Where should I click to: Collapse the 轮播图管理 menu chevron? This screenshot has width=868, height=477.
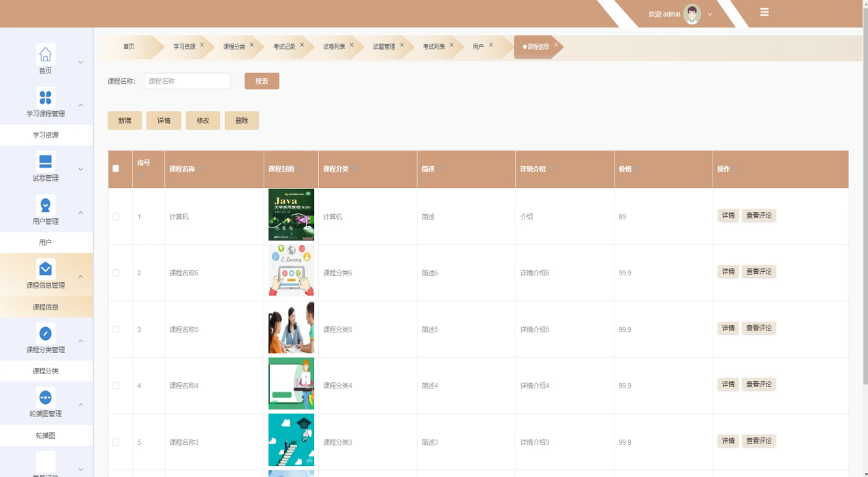[80, 405]
